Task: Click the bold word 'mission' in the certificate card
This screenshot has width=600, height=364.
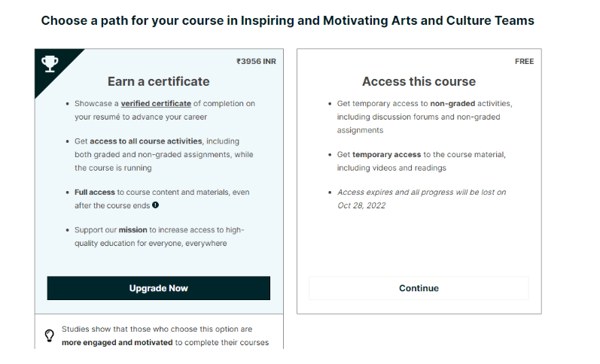Action: coord(132,230)
